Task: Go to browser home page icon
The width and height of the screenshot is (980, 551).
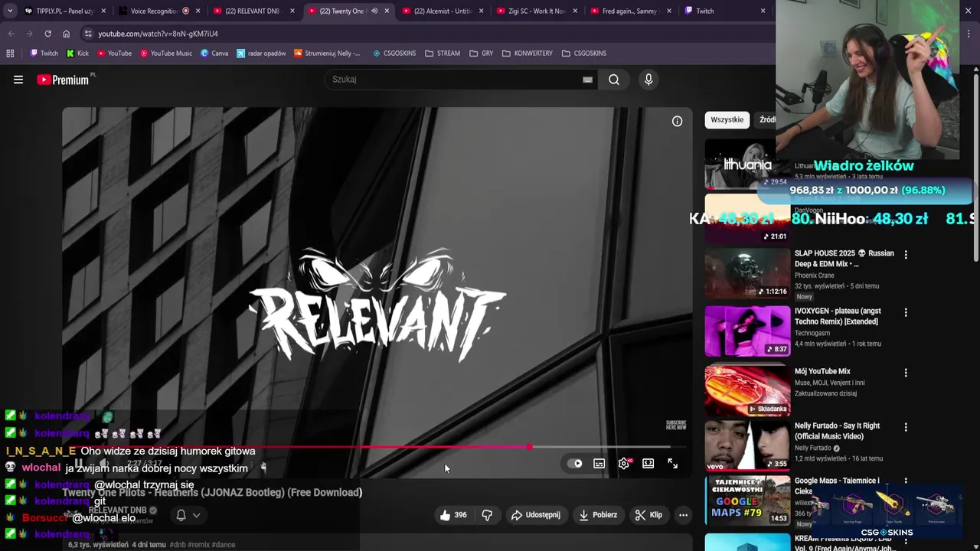Action: pyautogui.click(x=66, y=34)
